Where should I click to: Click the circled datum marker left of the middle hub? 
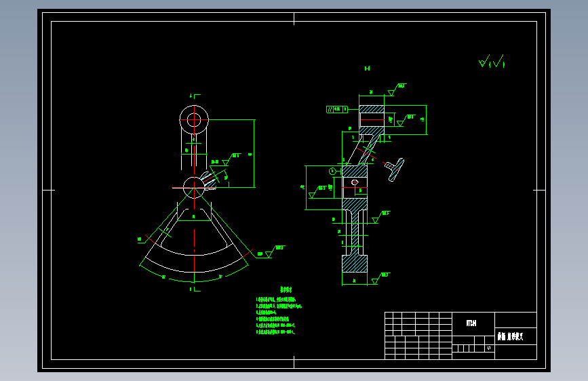(332, 172)
